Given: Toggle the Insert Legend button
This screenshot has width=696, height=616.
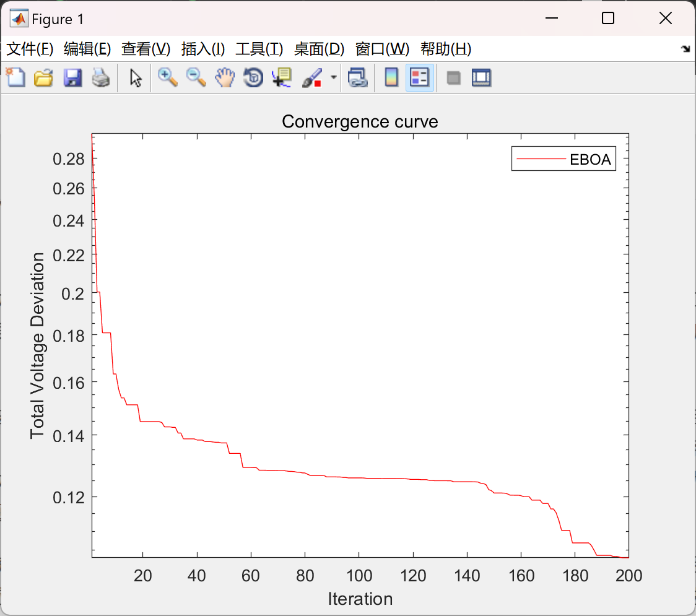Looking at the screenshot, I should coord(419,77).
